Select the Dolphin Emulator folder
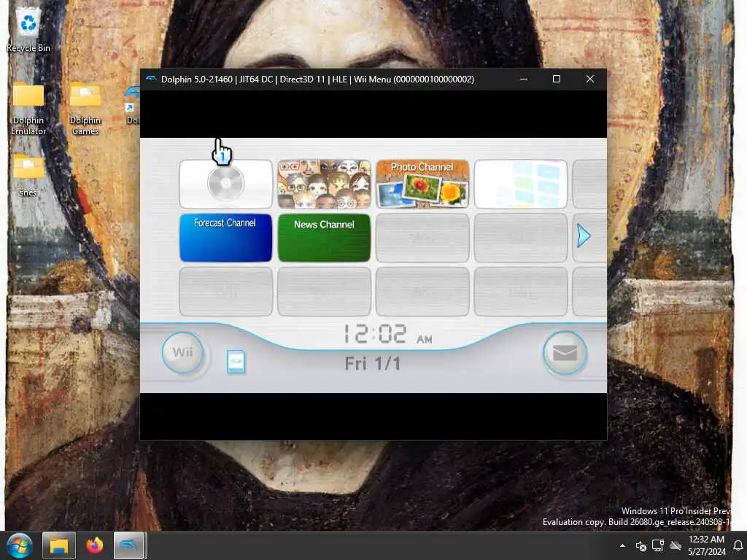This screenshot has height=560, width=747. click(x=28, y=109)
